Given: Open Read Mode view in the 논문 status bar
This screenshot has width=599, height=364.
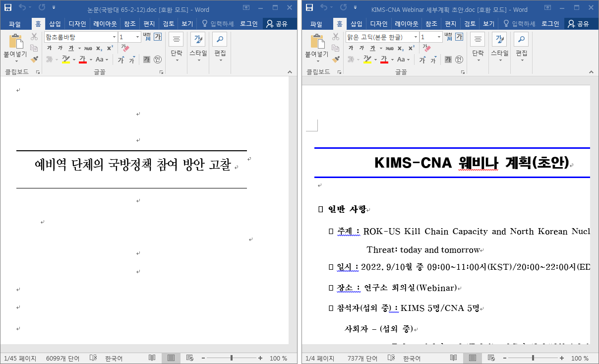Looking at the screenshot, I should [x=152, y=358].
